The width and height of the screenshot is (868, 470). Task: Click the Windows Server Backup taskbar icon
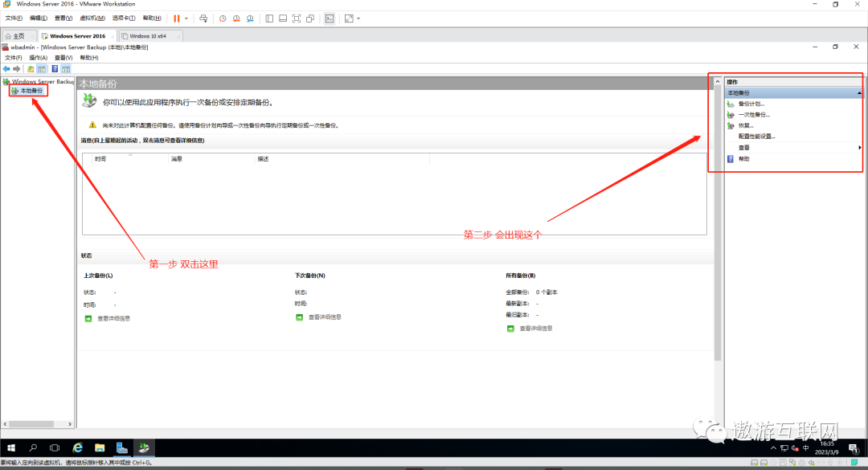(x=144, y=448)
